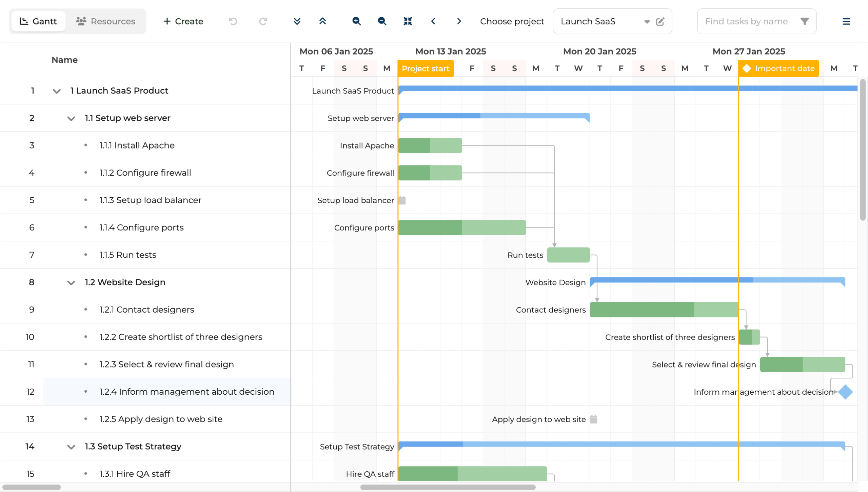Zoom out the Gantt timeline
This screenshot has width=868, height=492.
click(382, 21)
